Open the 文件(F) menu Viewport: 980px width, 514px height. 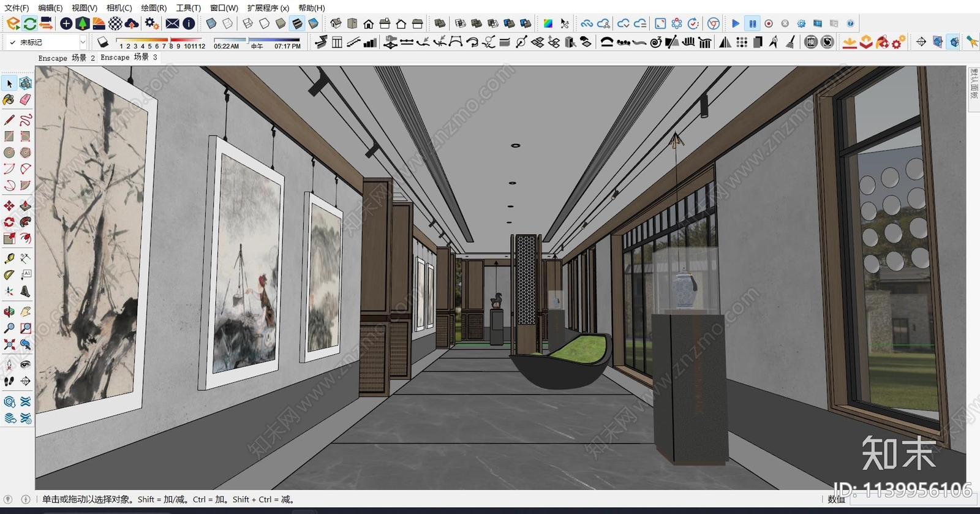coord(17,8)
